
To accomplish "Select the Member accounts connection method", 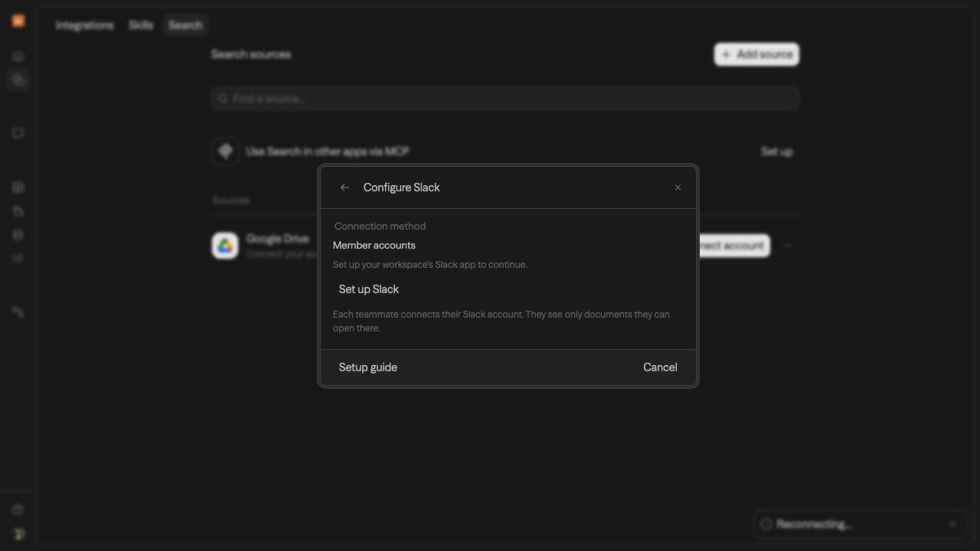I will click(374, 246).
